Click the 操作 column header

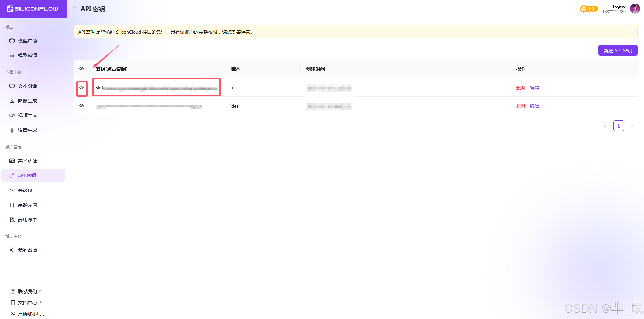click(521, 69)
